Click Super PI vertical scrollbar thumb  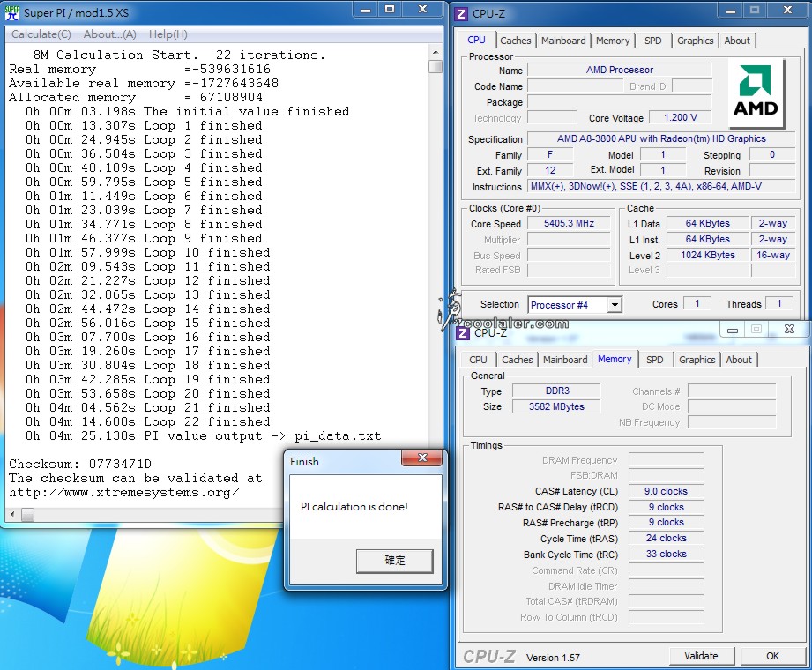coord(436,67)
